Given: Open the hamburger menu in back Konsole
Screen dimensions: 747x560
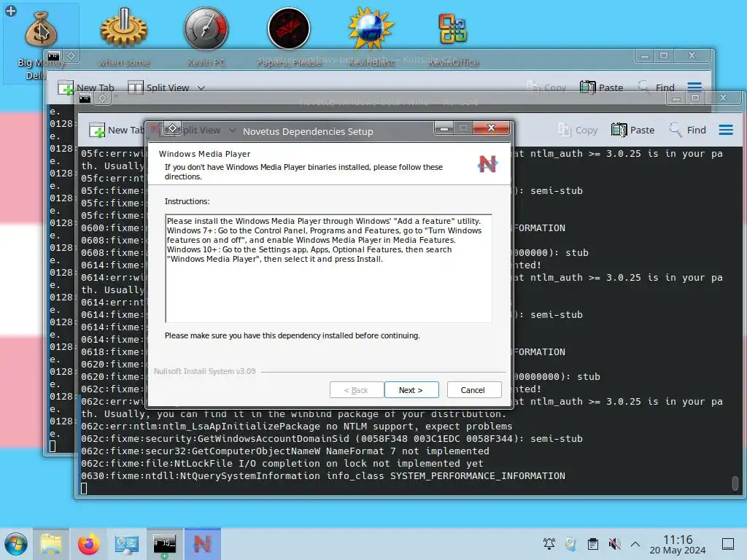Looking at the screenshot, I should [694, 87].
